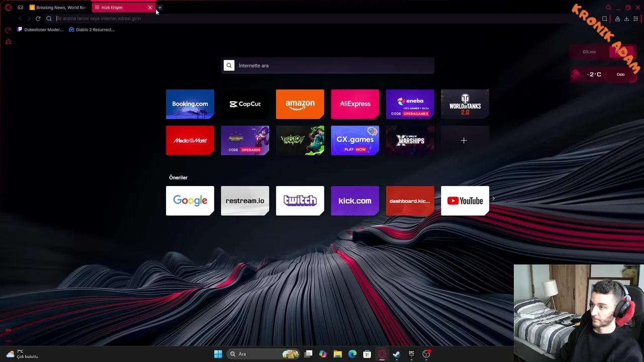Open Task View on taskbar

[308, 354]
